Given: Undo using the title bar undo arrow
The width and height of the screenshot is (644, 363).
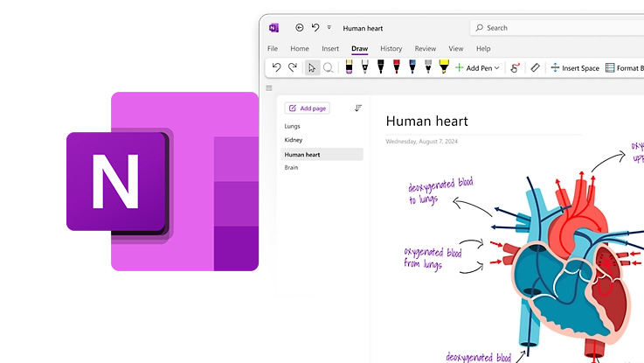Looking at the screenshot, I should point(315,27).
